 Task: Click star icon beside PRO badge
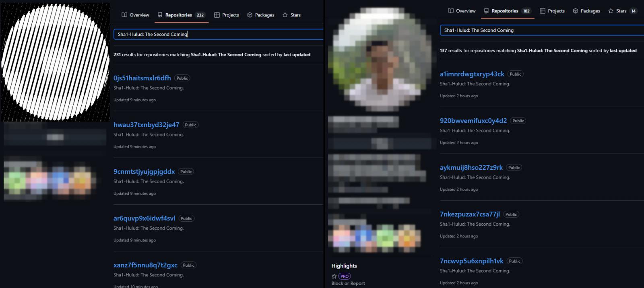tap(334, 276)
